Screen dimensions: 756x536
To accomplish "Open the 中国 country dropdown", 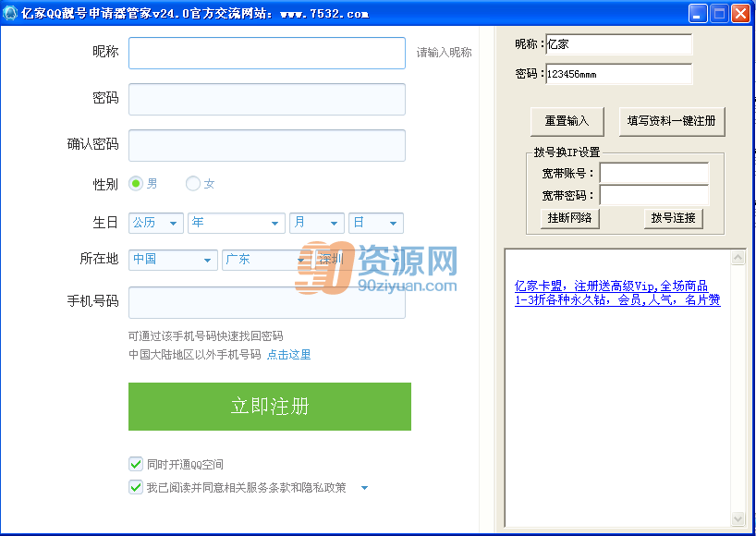I will pos(173,260).
